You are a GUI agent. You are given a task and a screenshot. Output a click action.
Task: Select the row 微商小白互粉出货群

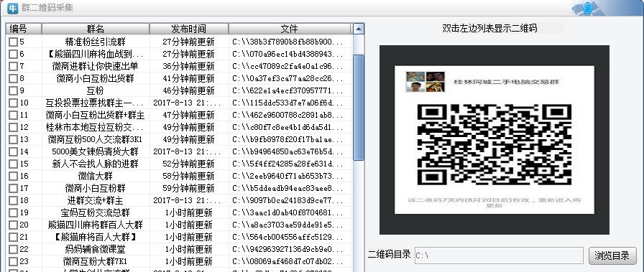180,78
